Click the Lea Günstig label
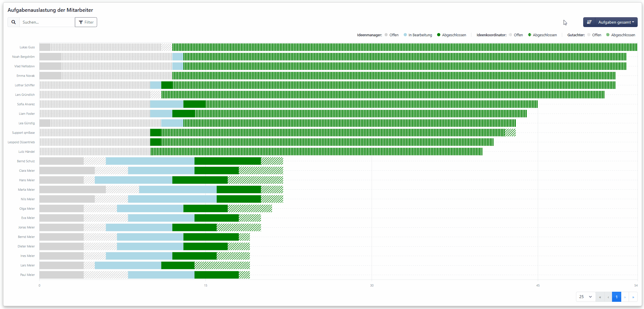Image resolution: width=644 pixels, height=309 pixels. point(27,123)
